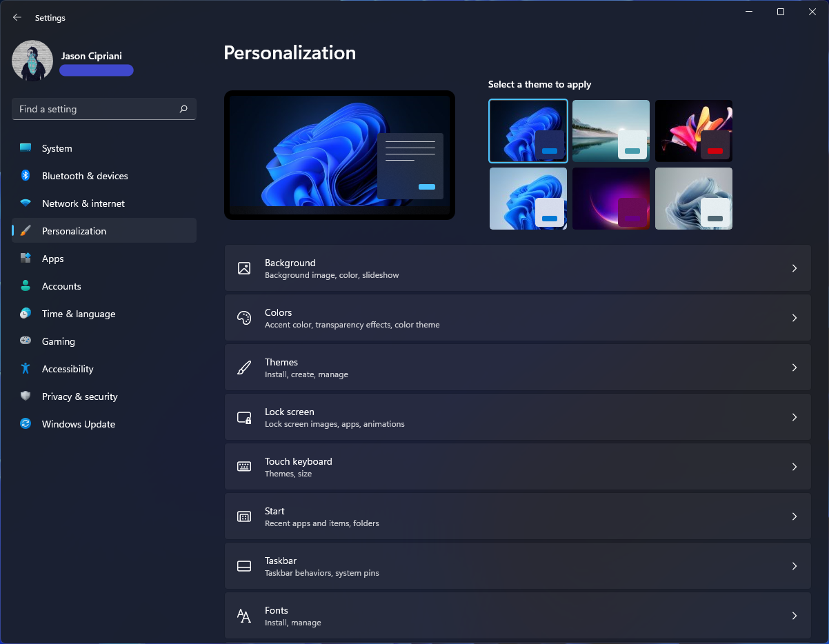
Task: Open Colors accent color settings
Action: [x=518, y=318]
